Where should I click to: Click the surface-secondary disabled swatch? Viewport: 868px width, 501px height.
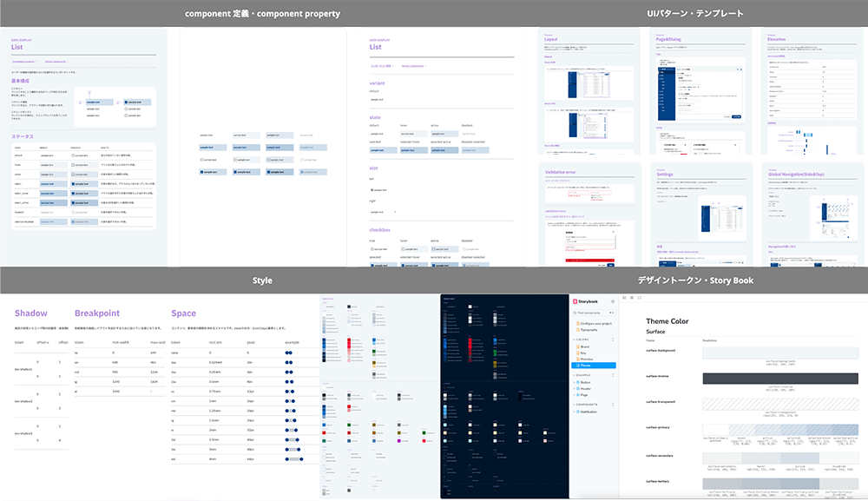(838, 458)
